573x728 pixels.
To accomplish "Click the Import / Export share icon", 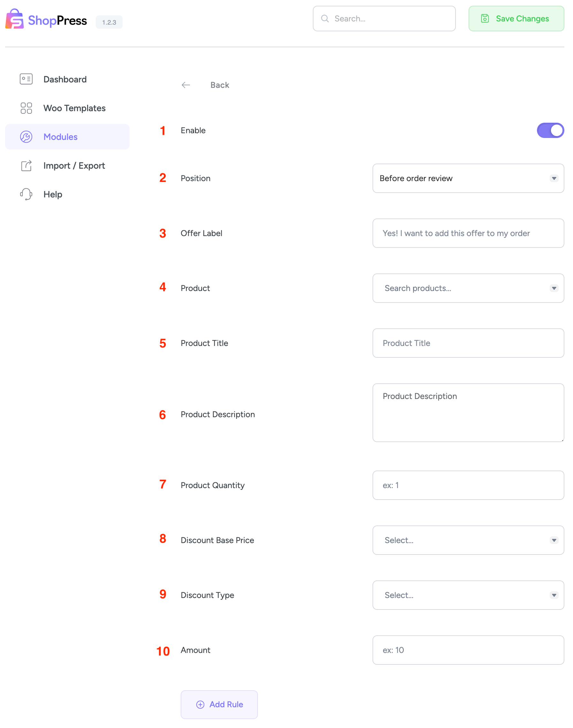I will [x=26, y=165].
